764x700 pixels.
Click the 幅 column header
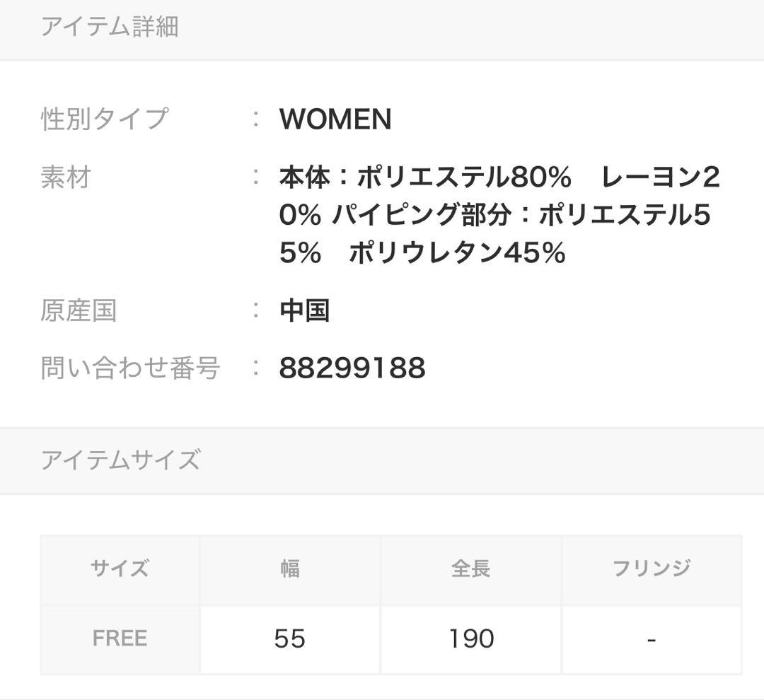tap(290, 568)
